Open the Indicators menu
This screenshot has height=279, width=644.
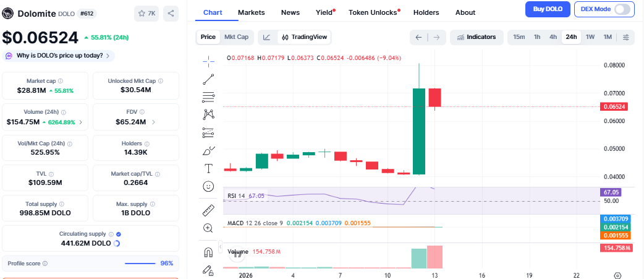coord(477,37)
